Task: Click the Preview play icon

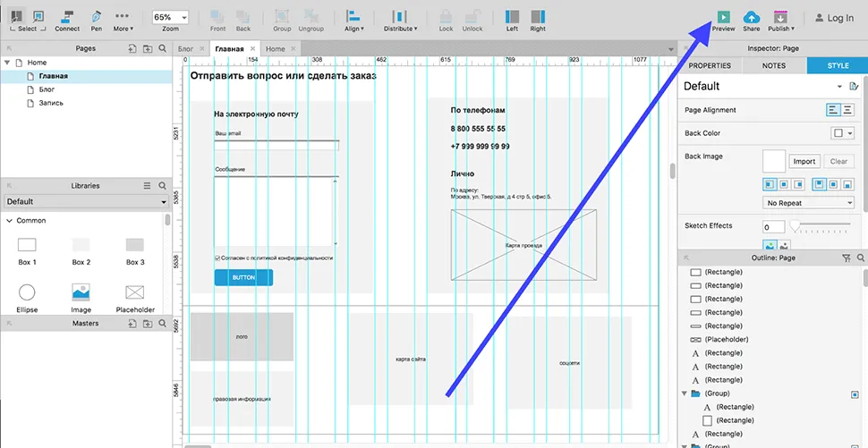Action: click(723, 16)
